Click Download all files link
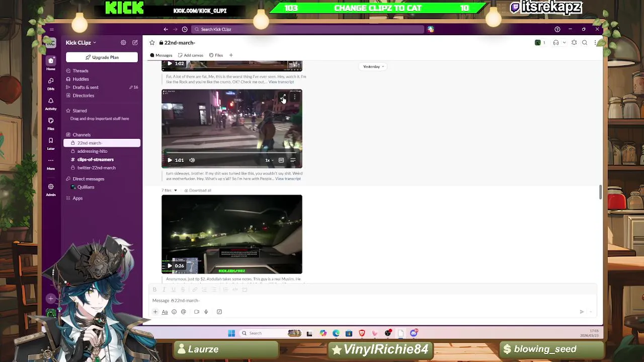The height and width of the screenshot is (362, 644). [198, 190]
